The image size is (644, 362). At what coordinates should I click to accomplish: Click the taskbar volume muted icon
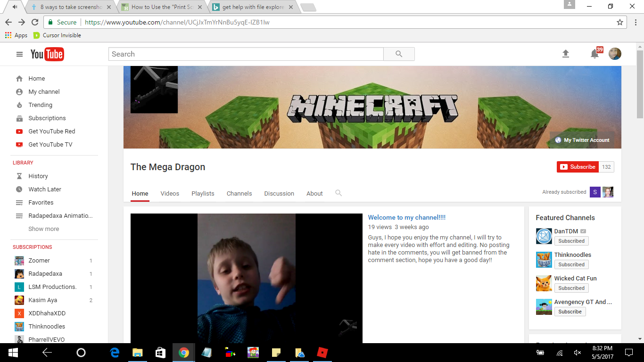578,353
